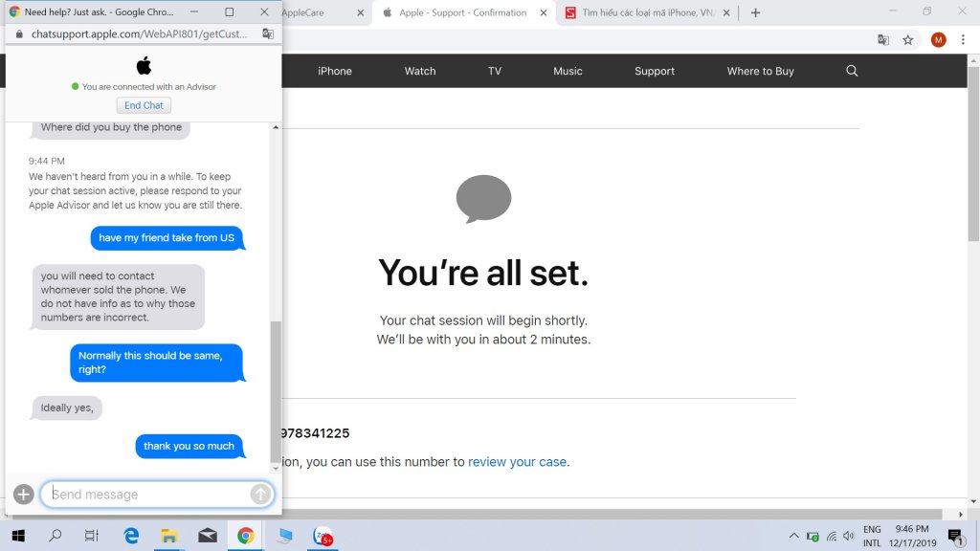
Task: Click the main page vertical scrollbar thumb
Action: pos(973,153)
